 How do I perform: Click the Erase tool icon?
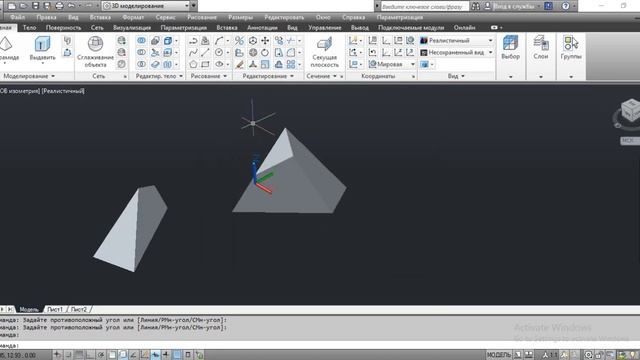point(240,64)
